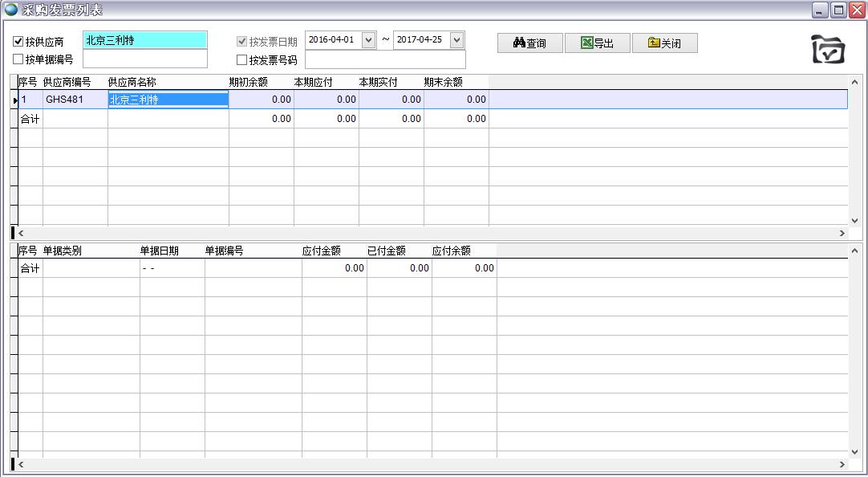
Task: Click the 按发票号码 text input field
Action: click(x=385, y=60)
